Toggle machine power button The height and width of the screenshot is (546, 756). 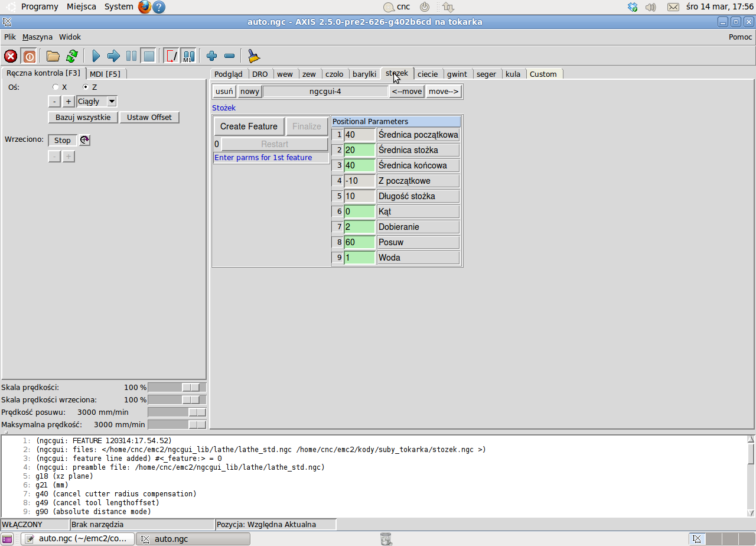click(29, 56)
